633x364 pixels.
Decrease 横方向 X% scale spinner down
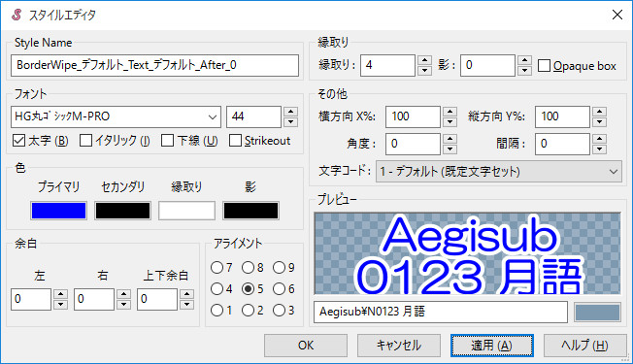(450, 122)
